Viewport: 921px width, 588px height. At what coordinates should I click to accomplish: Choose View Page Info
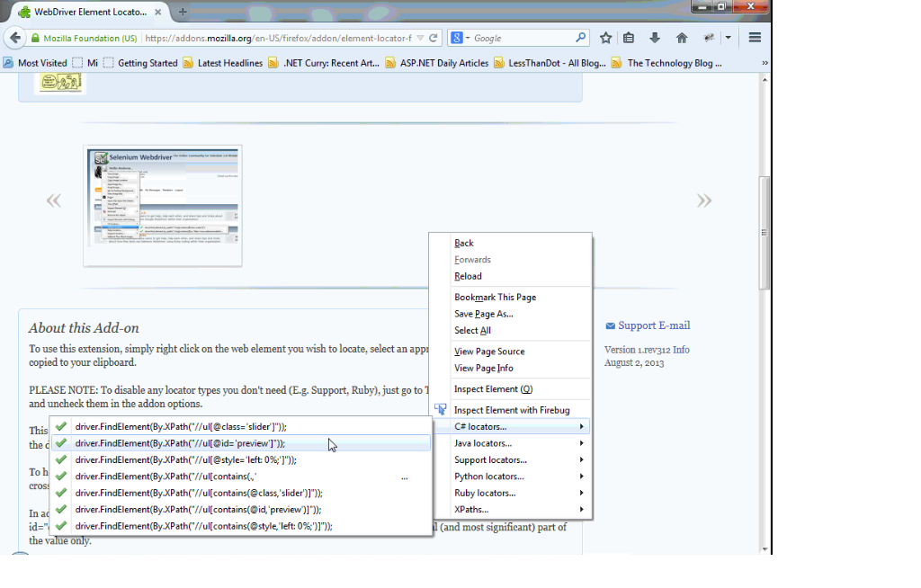pyautogui.click(x=511, y=368)
